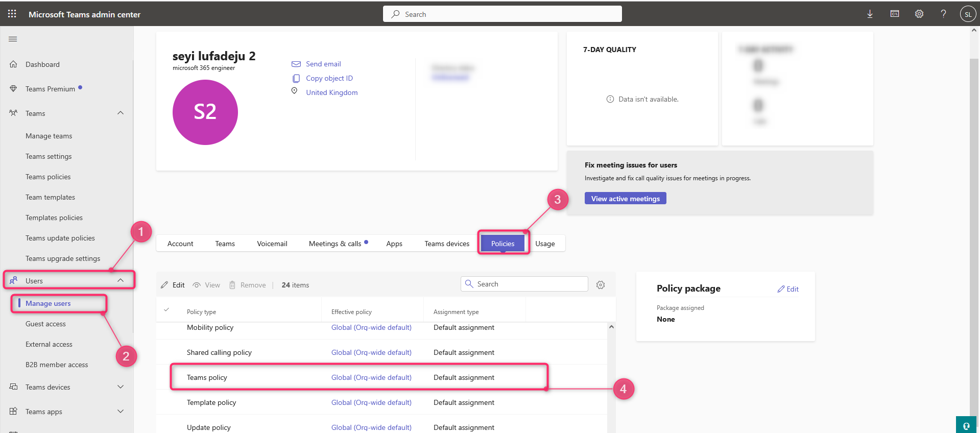Open Teams policies in sidebar
The height and width of the screenshot is (433, 980).
(x=48, y=177)
